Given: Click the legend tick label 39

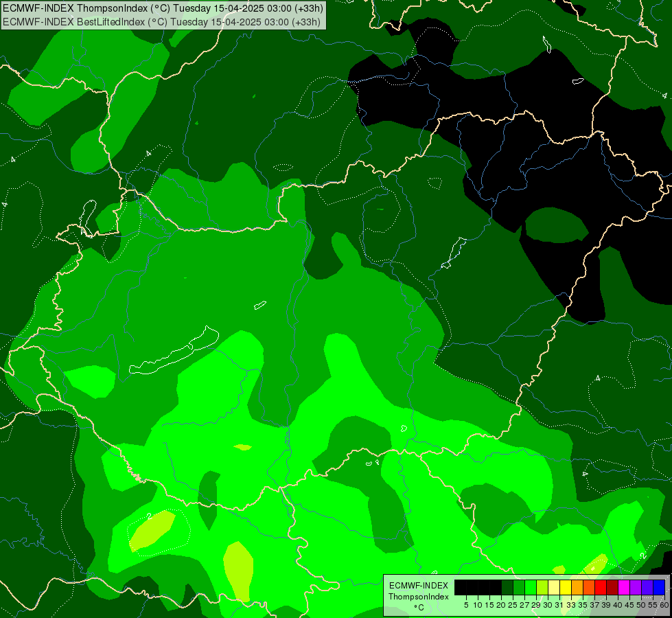Looking at the screenshot, I should [606, 605].
